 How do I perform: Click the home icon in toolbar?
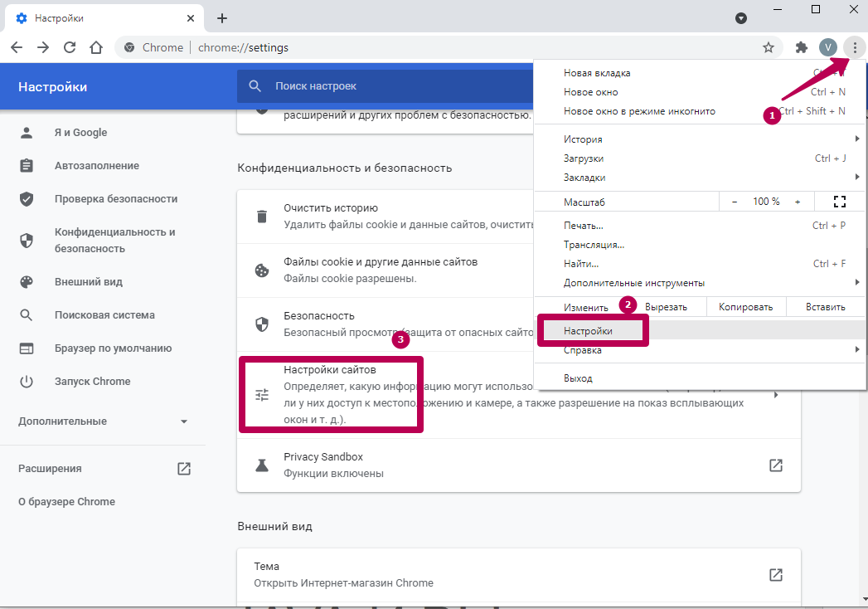point(96,47)
